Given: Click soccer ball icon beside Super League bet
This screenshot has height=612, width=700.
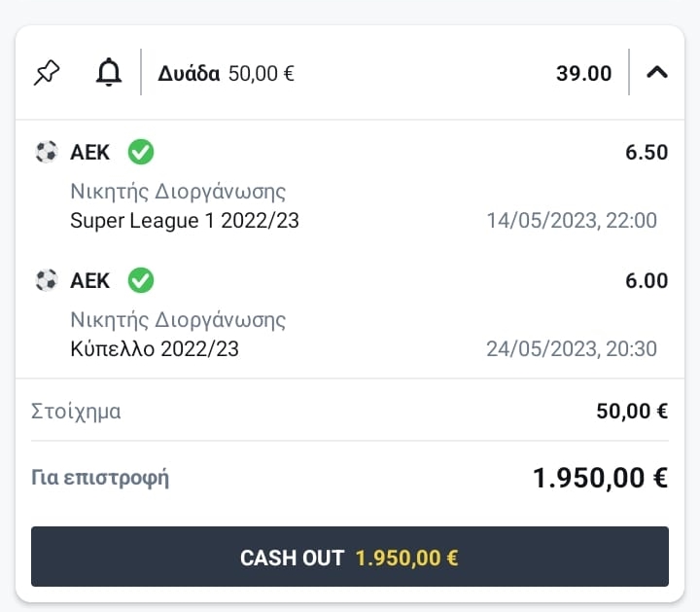Looking at the screenshot, I should (46, 152).
